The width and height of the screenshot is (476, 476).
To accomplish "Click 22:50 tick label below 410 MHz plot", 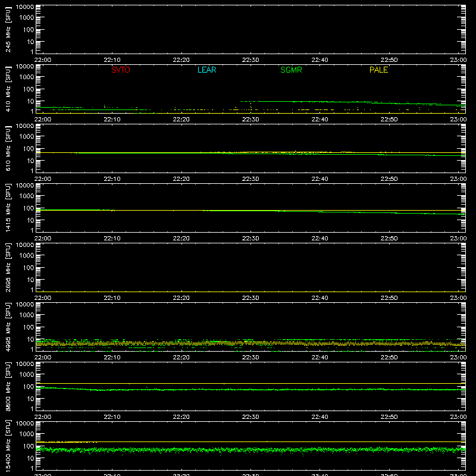I will click(x=389, y=120).
